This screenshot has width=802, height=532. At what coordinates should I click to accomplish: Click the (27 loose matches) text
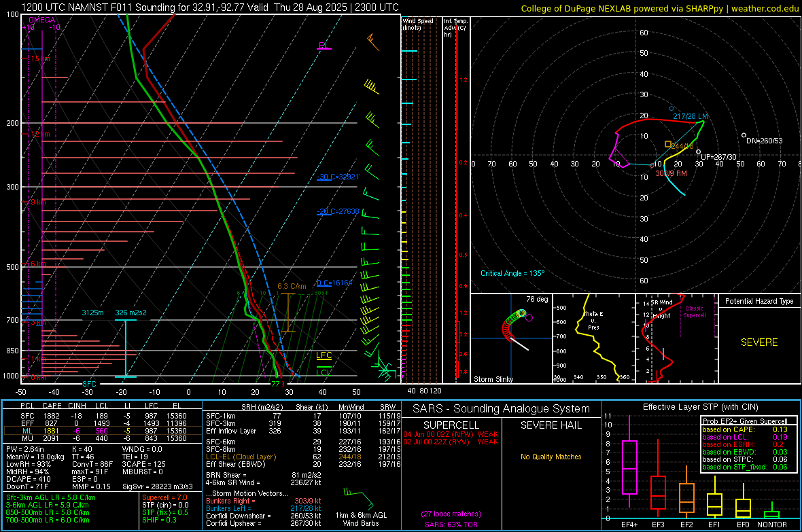(451, 514)
